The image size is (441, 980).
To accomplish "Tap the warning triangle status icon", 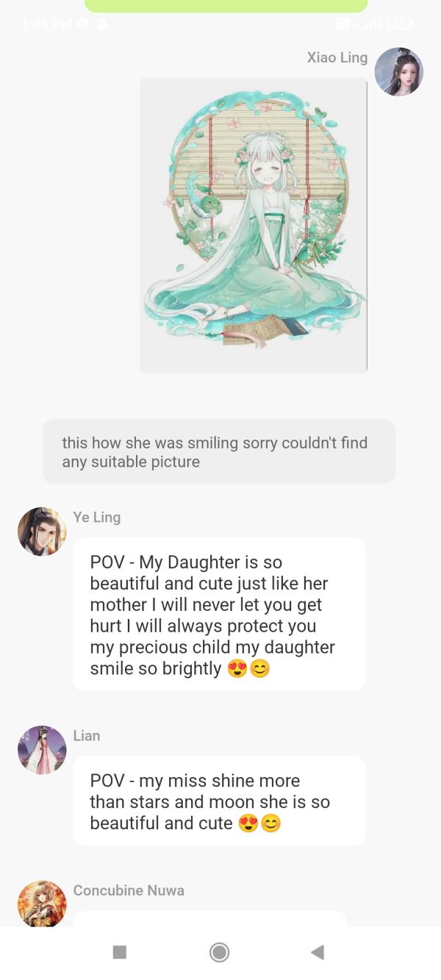I will click(x=103, y=24).
